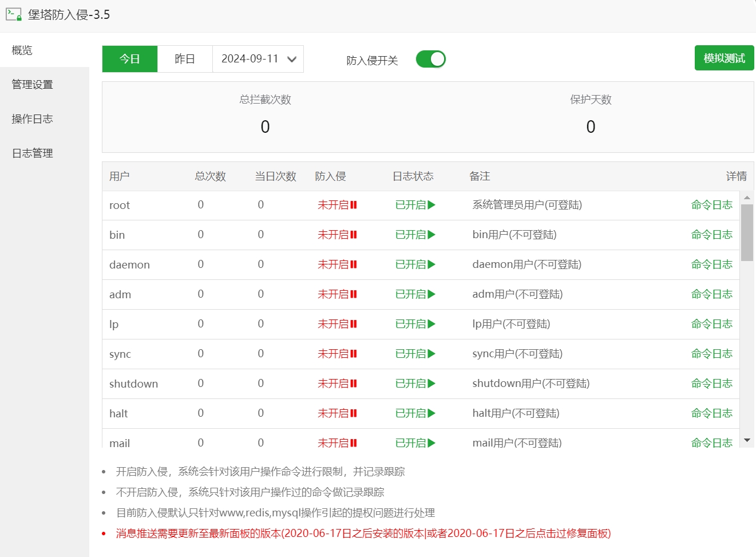Enable 防入侵 for the bin user
Viewport: 756px width, 557px height.
[x=338, y=235]
